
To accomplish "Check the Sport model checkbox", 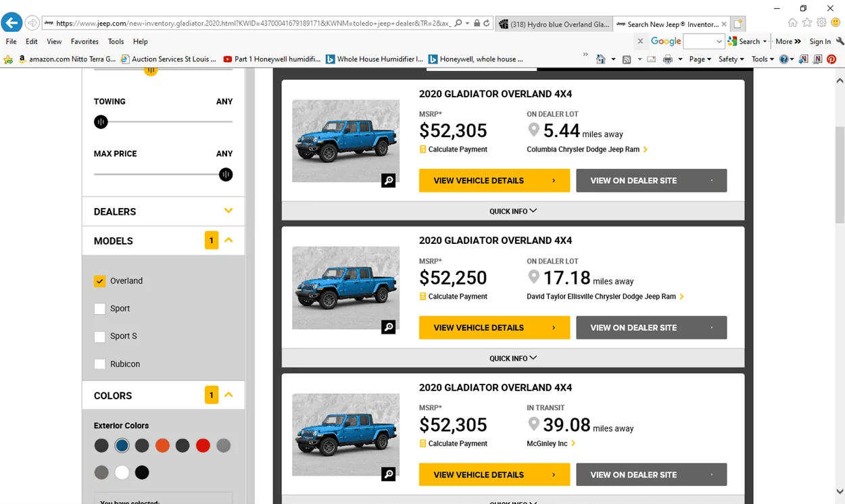I will 100,309.
